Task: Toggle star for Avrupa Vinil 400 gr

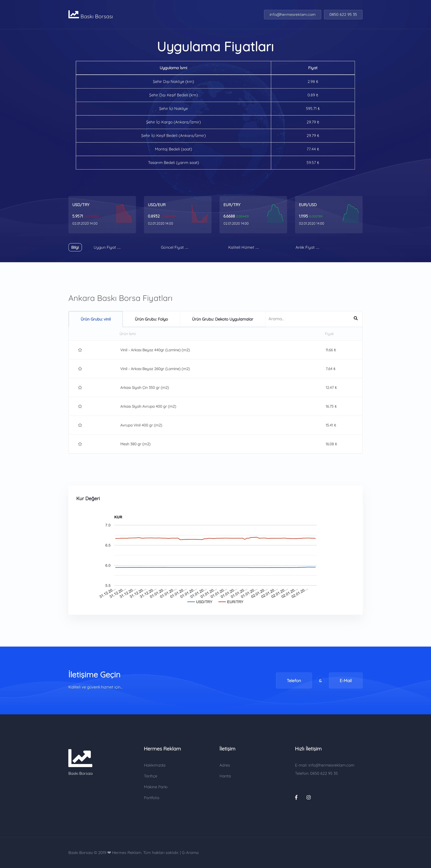Action: [80, 425]
